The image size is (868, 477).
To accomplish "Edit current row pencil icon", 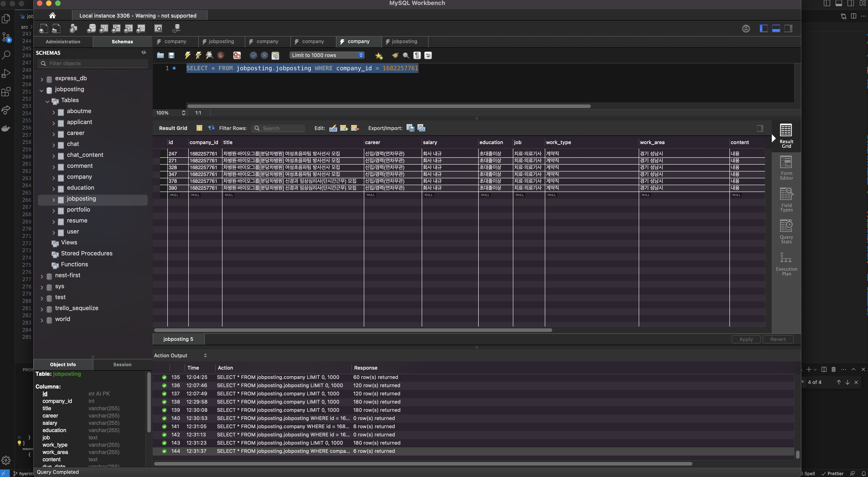I will 333,128.
